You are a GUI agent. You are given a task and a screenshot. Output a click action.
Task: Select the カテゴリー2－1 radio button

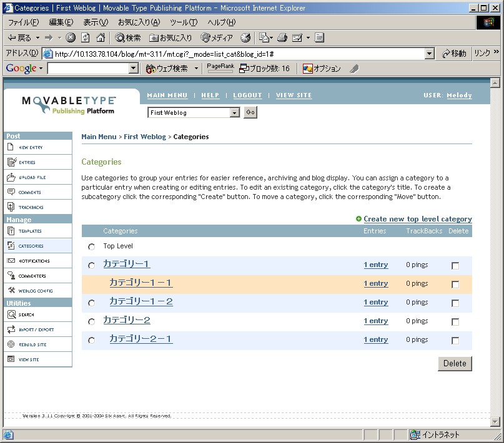(92, 340)
